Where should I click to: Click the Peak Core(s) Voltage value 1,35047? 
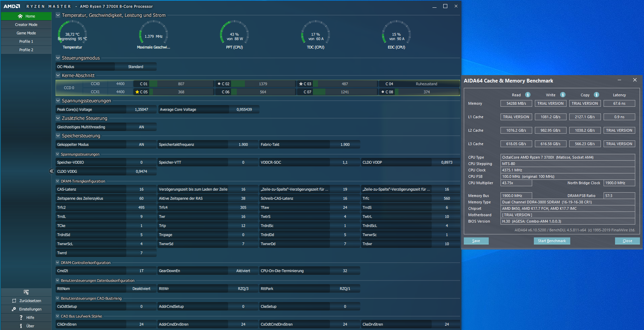tap(141, 109)
